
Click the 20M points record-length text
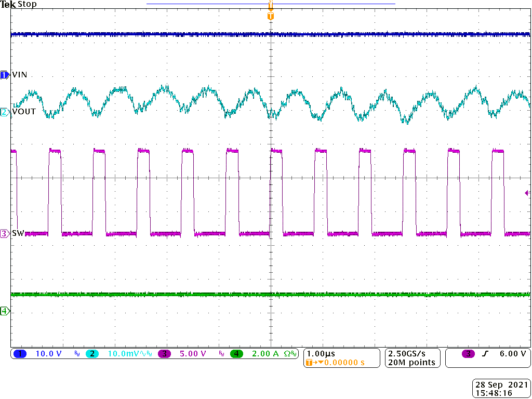412,362
